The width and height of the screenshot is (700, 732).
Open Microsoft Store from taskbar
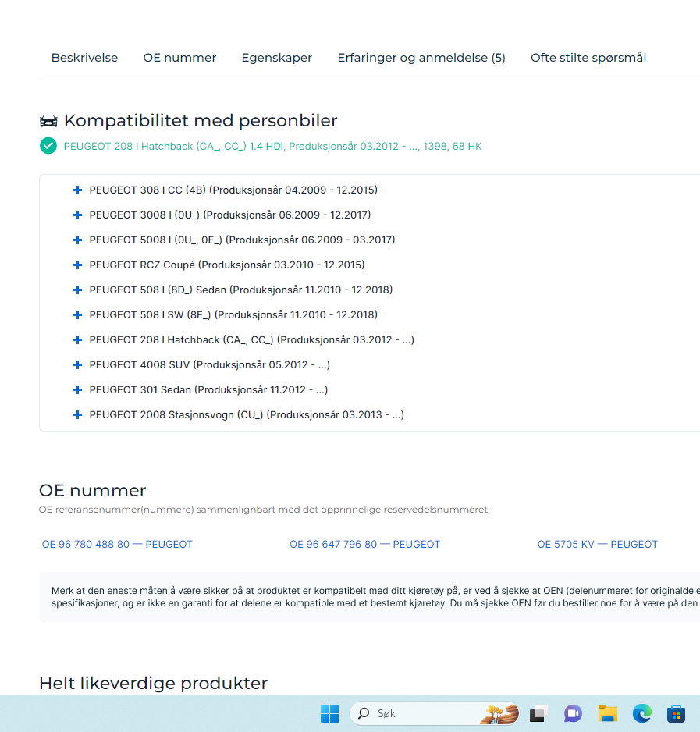(x=676, y=713)
